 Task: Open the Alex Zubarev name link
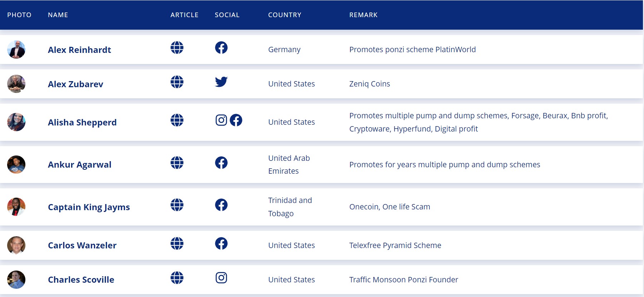point(75,84)
